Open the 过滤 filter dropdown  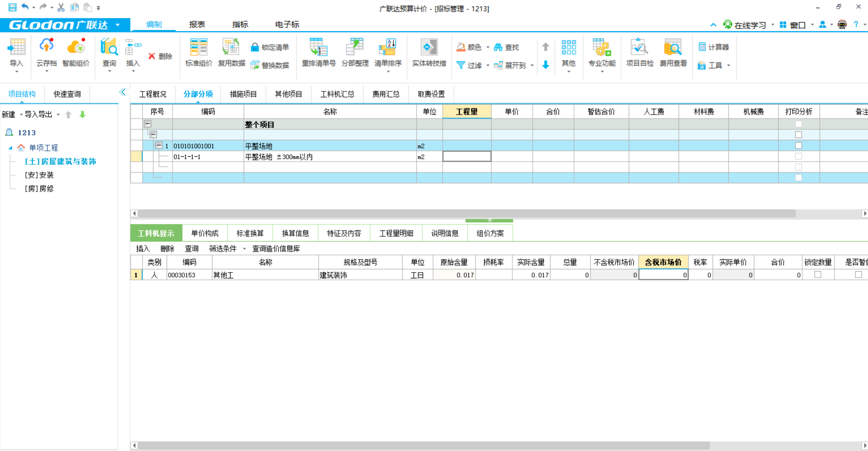(x=488, y=65)
